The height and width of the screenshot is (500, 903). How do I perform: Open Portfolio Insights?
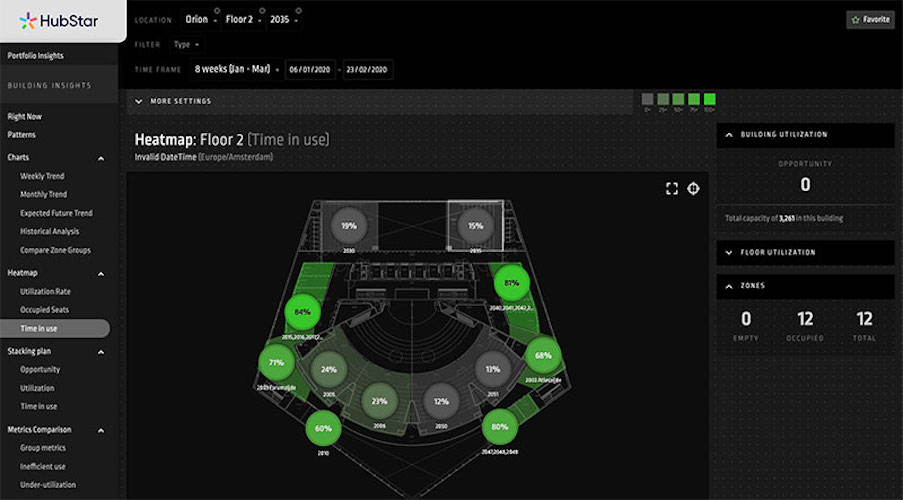tap(36, 56)
